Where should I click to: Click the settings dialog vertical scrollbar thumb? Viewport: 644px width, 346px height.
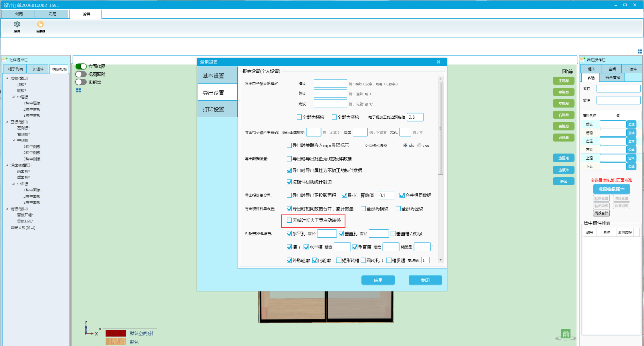tap(440, 128)
